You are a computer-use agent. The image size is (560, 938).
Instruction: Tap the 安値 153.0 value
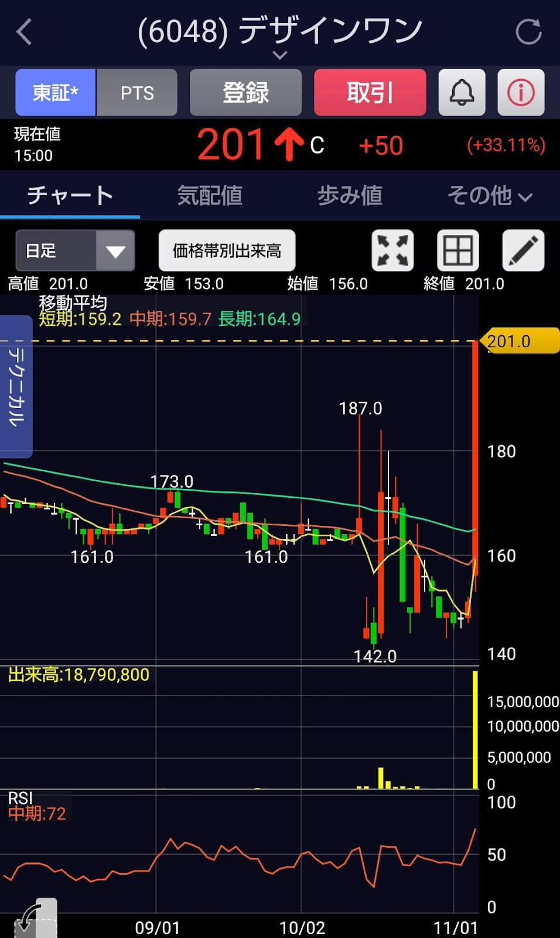point(183,284)
